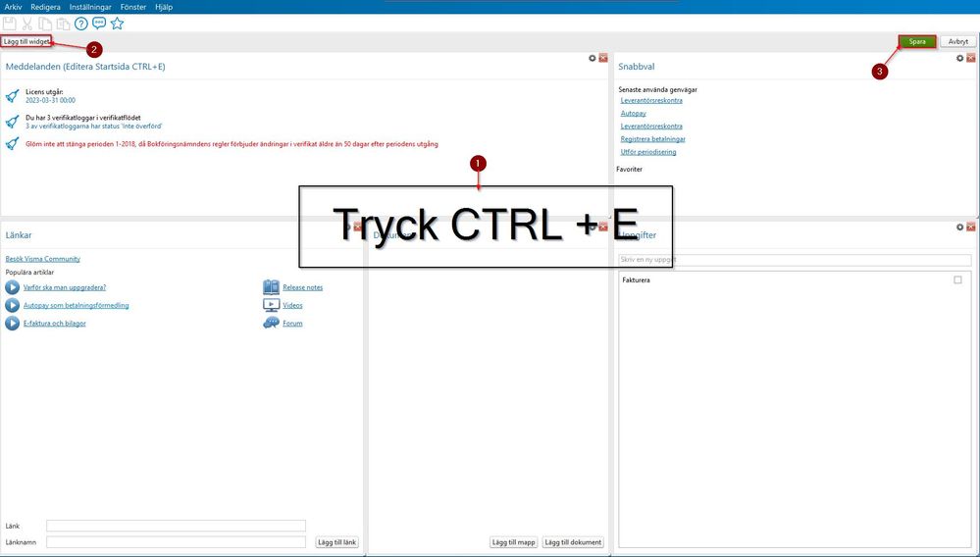Click play icon beside Varför ska man uppgradera
The width and height of the screenshot is (980, 557).
click(12, 287)
